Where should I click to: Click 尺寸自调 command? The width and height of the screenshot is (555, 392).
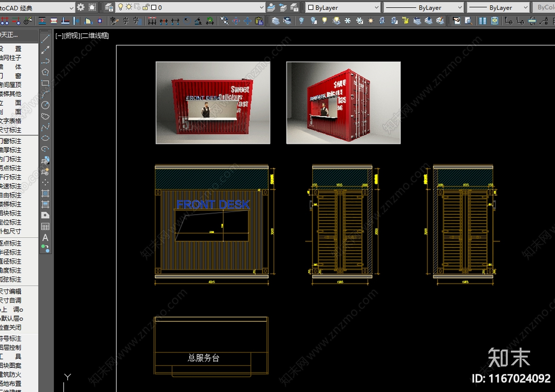(11, 300)
